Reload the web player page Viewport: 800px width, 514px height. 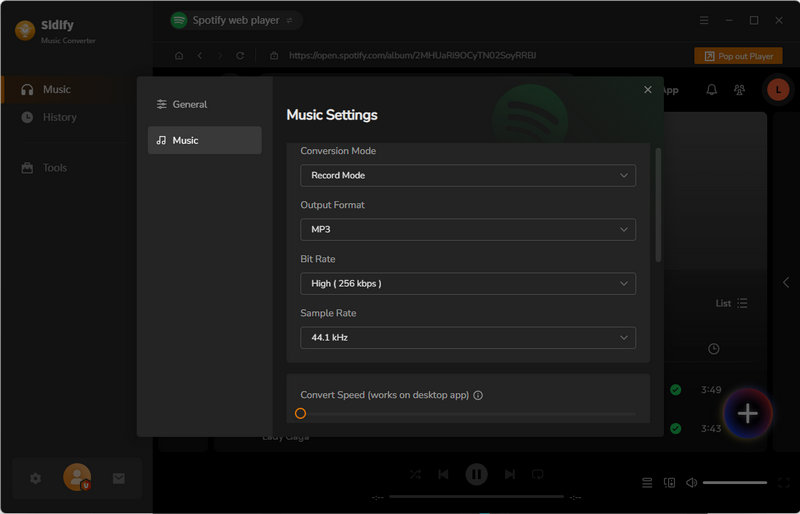point(240,56)
